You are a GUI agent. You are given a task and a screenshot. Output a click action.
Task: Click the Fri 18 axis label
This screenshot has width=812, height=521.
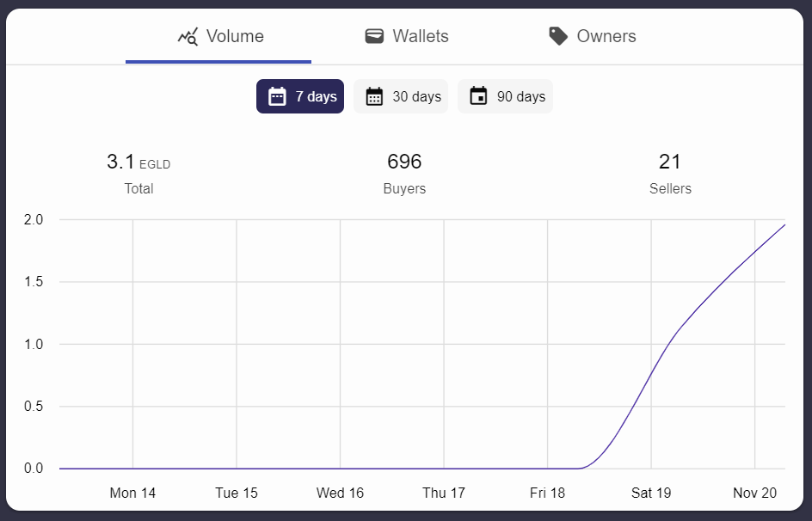pyautogui.click(x=547, y=493)
